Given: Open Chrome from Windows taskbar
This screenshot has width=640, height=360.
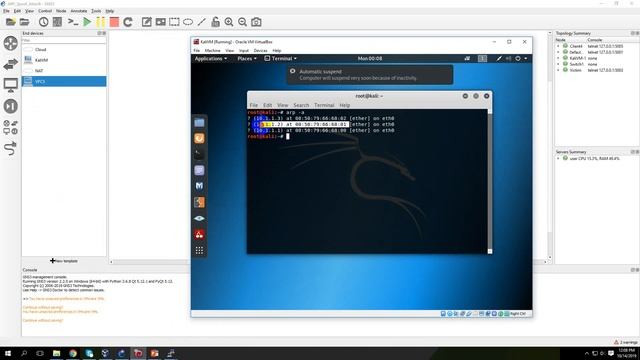Looking at the screenshot, I should (73, 353).
